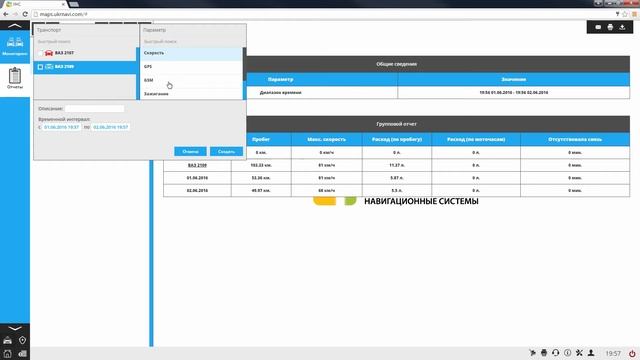Viewport: 640px width, 360px height.
Task: Click the 02.06.2016 row date cell
Action: pos(197,191)
